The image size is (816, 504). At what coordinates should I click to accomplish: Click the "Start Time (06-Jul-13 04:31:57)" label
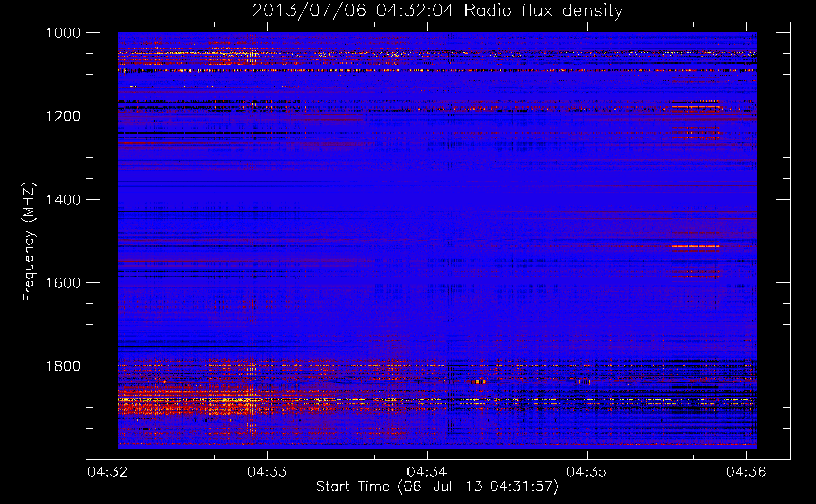[437, 487]
